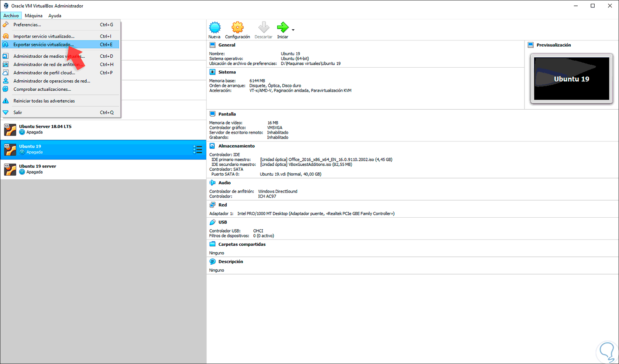Open Administrador de medios virtuales...

[60, 56]
